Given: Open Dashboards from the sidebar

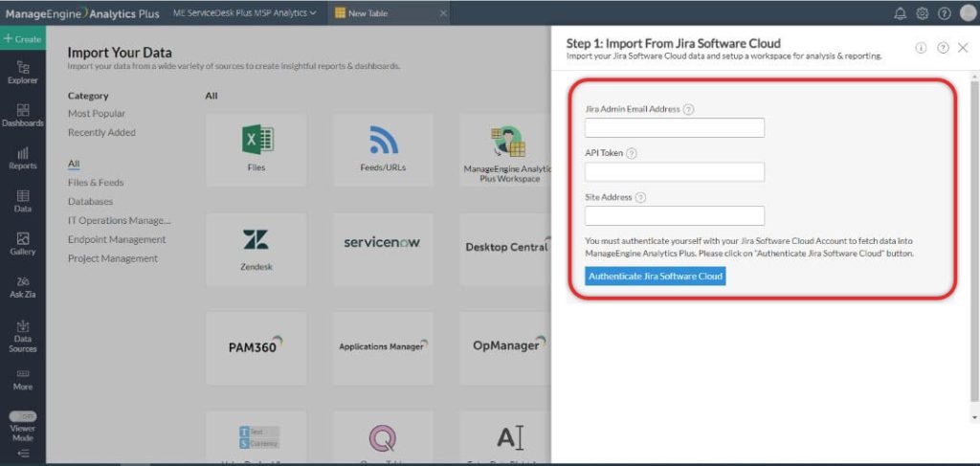Looking at the screenshot, I should pos(23,116).
